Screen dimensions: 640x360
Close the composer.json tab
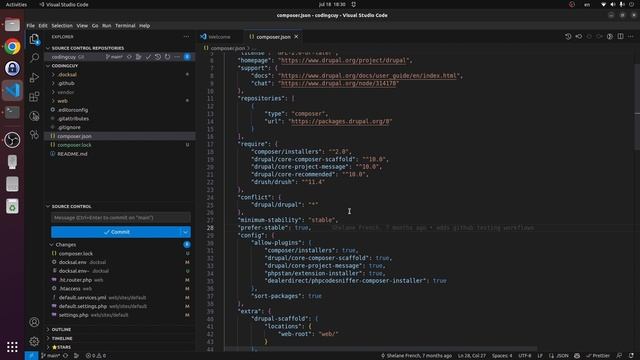(x=296, y=37)
